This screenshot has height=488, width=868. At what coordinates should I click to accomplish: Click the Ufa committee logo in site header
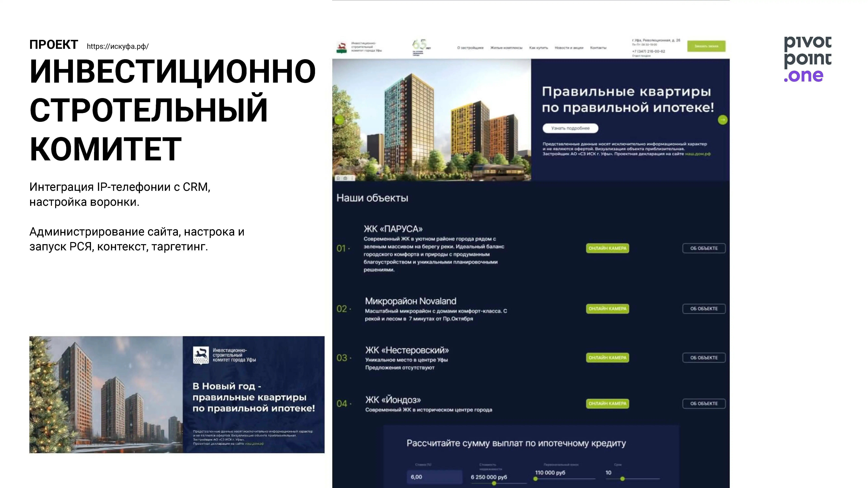(342, 47)
